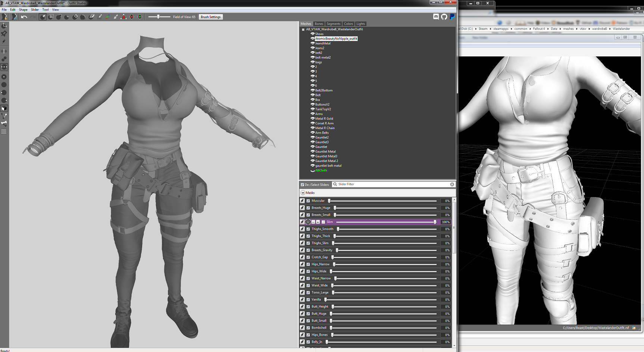Image resolution: width=644 pixels, height=352 pixels.
Task: Open the Discord link icon
Action: [436, 17]
